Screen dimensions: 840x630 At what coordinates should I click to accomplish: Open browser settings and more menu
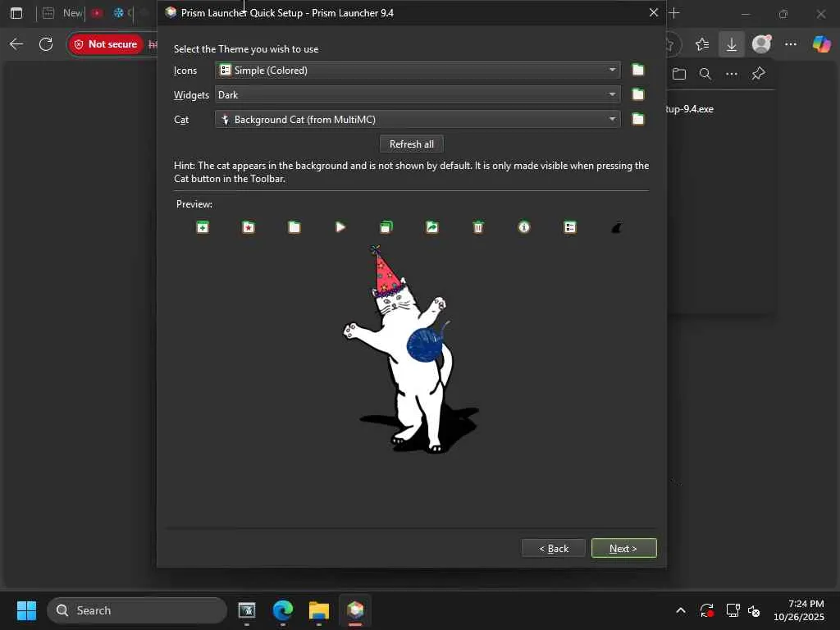[791, 44]
